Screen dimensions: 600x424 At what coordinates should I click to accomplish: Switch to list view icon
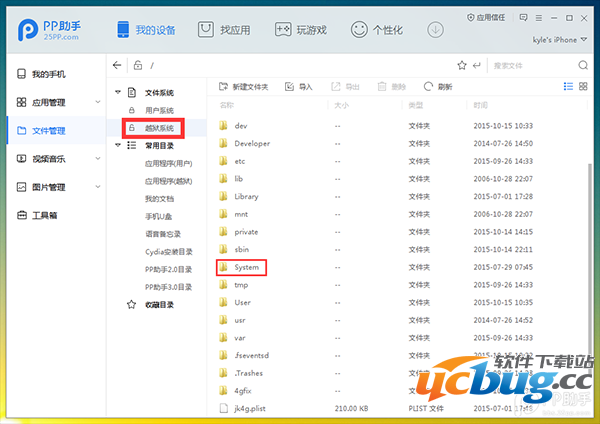tap(568, 86)
